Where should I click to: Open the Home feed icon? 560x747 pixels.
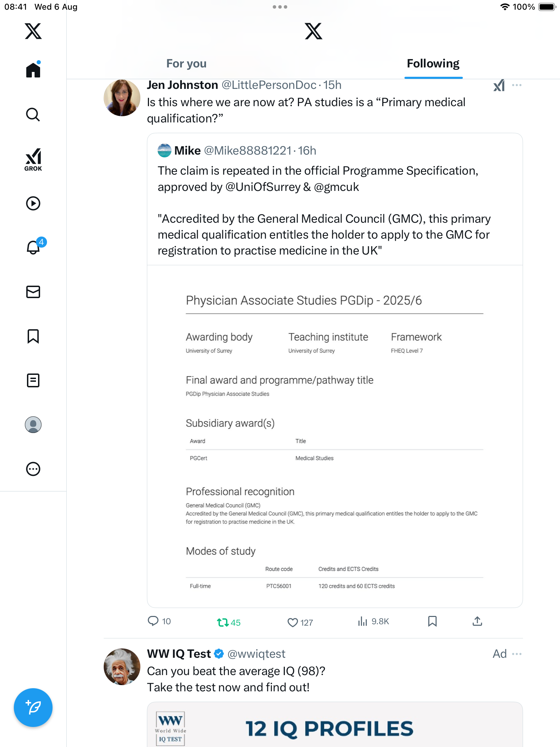(33, 70)
